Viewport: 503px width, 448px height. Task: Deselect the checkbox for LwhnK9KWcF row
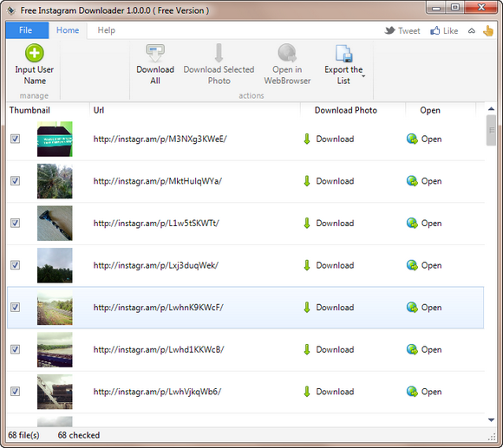point(15,308)
